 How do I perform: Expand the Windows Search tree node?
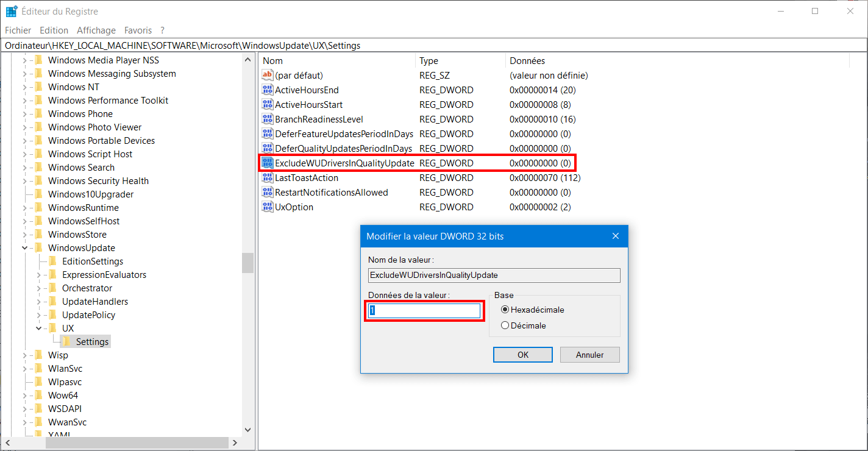click(24, 167)
